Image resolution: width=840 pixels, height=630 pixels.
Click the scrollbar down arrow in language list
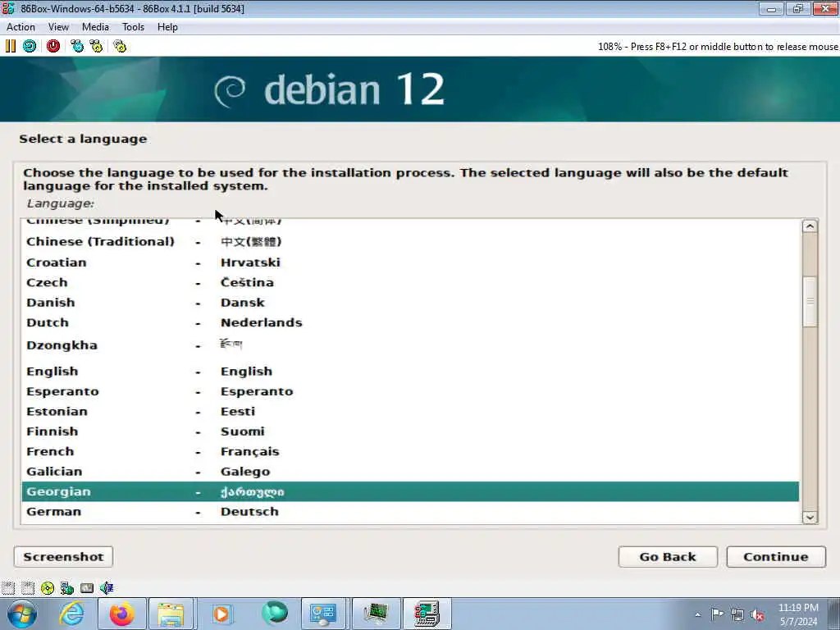810,517
